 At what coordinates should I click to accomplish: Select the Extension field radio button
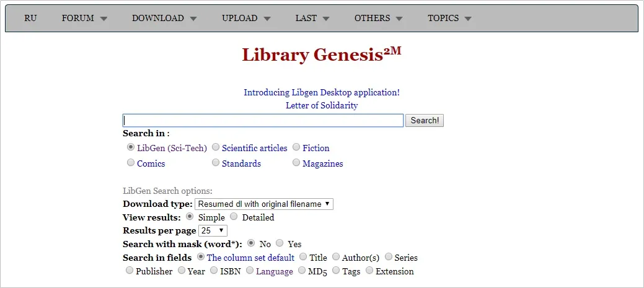point(369,270)
